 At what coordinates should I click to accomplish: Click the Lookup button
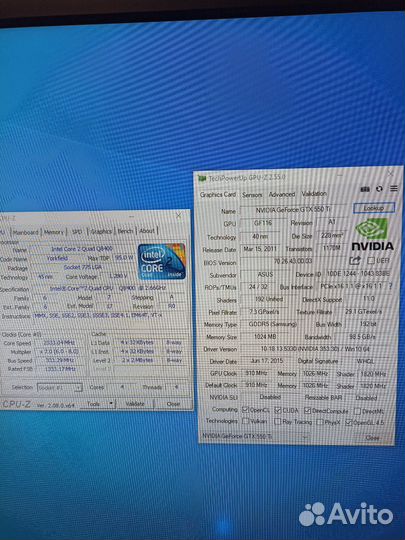(374, 208)
